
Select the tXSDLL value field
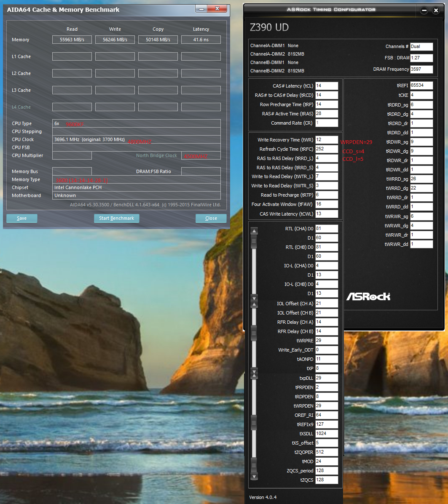pyautogui.click(x=327, y=434)
